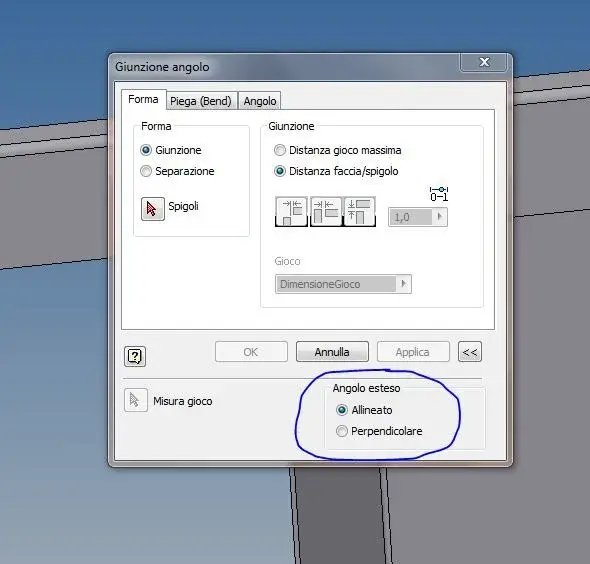Image resolution: width=590 pixels, height=564 pixels.
Task: Click the Spigoli edge selection arrow icon
Action: pyautogui.click(x=152, y=209)
